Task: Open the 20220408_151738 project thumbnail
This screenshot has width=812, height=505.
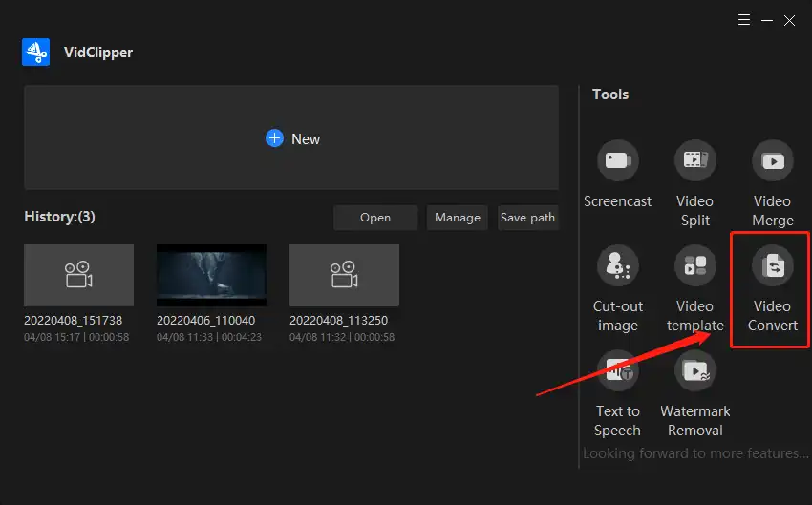Action: pyautogui.click(x=78, y=275)
